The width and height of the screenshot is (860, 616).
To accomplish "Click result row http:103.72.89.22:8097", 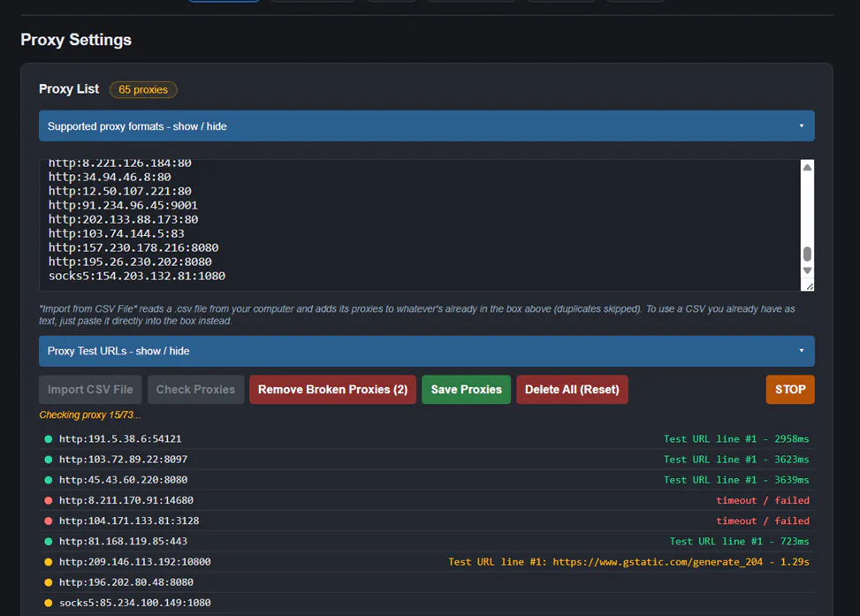I will (x=426, y=460).
